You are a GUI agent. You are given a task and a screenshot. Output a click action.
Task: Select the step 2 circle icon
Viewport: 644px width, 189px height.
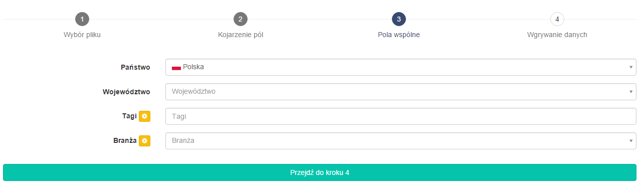point(241,20)
